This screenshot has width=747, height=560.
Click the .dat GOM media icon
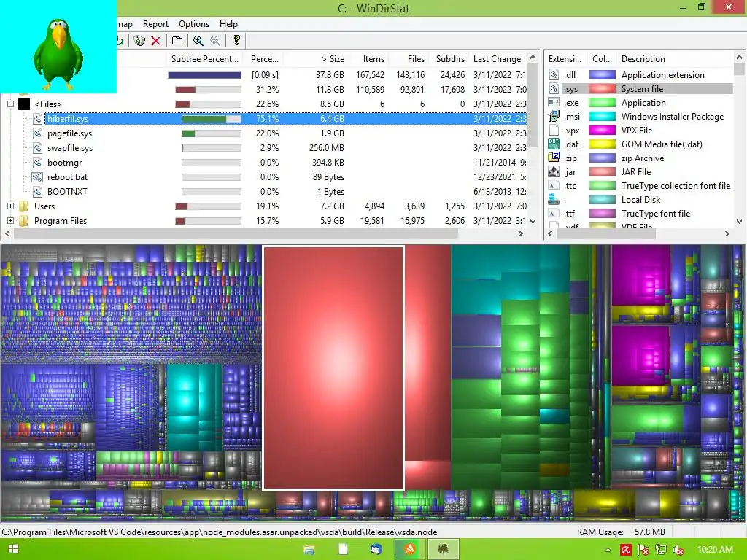pos(554,144)
